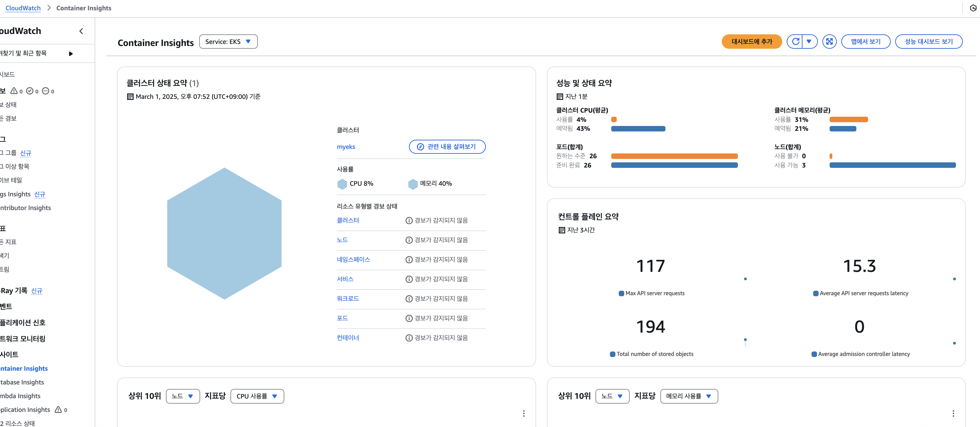The width and height of the screenshot is (980, 427).
Task: Open Database Insights in sidebar
Action: (x=22, y=382)
